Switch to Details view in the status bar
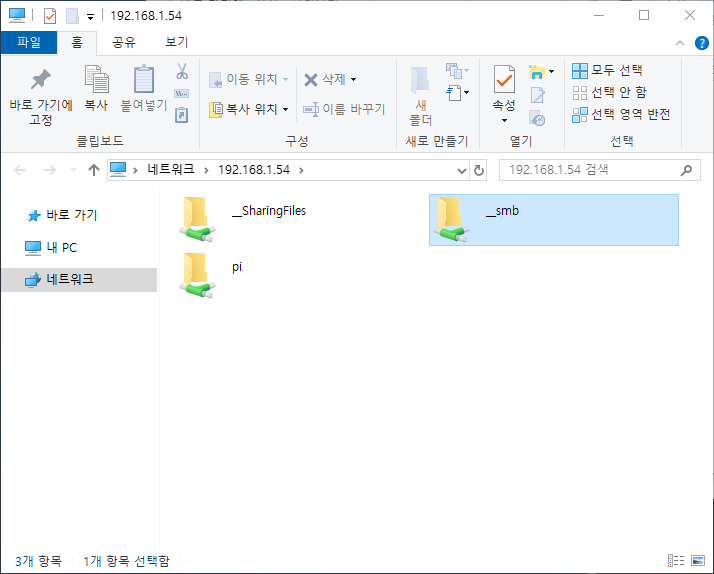 (x=676, y=560)
